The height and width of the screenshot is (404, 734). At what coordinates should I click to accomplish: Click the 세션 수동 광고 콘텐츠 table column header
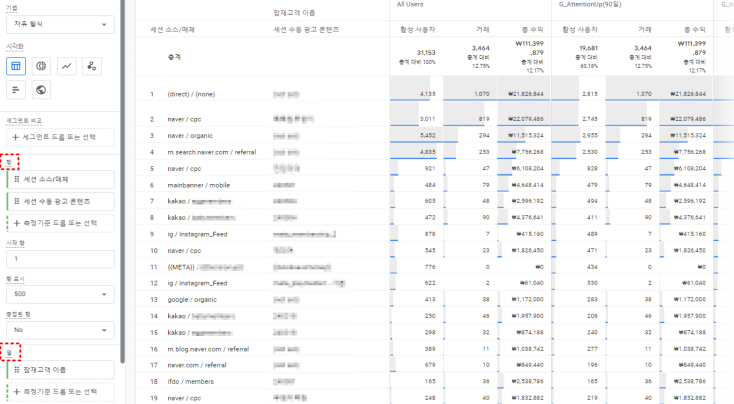click(306, 29)
